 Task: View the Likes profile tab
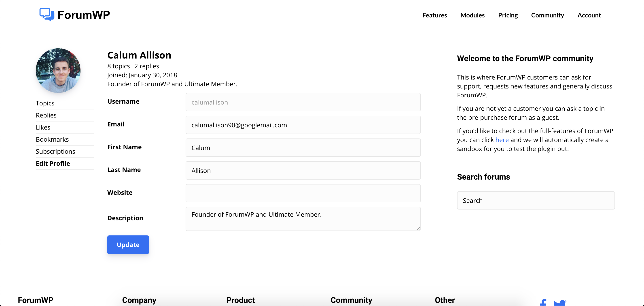(x=43, y=127)
